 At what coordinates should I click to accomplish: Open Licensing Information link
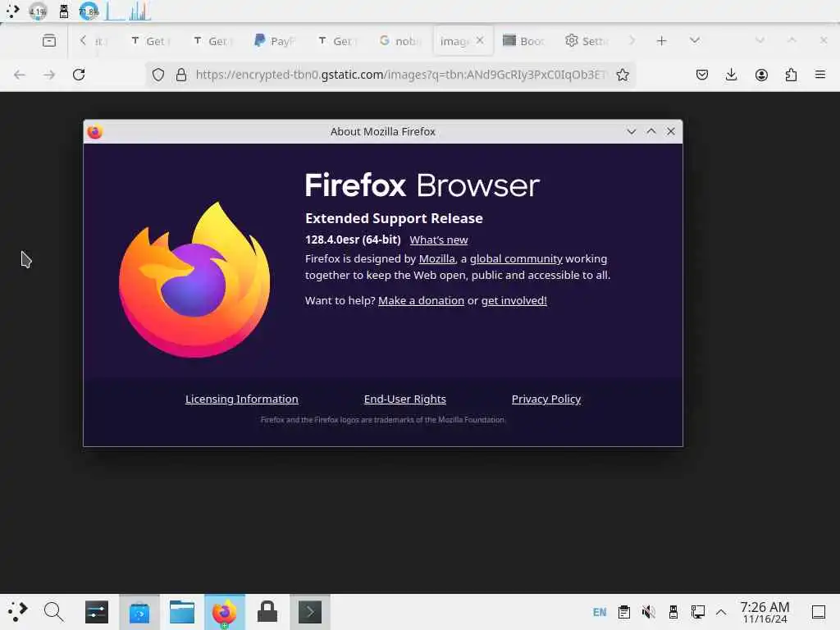coord(242,399)
